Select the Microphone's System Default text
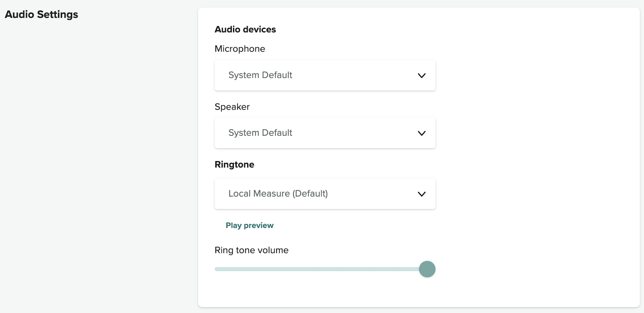The height and width of the screenshot is (313, 644). pyautogui.click(x=260, y=75)
